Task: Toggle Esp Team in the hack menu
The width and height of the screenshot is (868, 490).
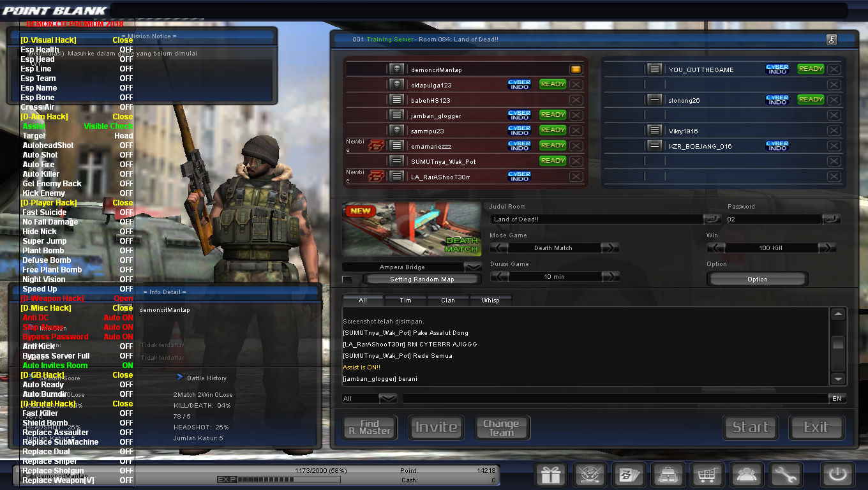Action: tap(77, 78)
